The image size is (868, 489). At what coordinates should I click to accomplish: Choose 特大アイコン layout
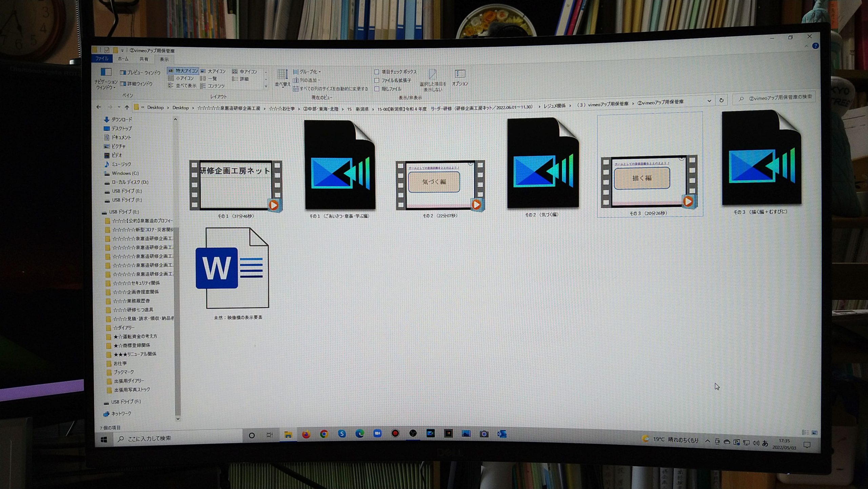(x=183, y=71)
